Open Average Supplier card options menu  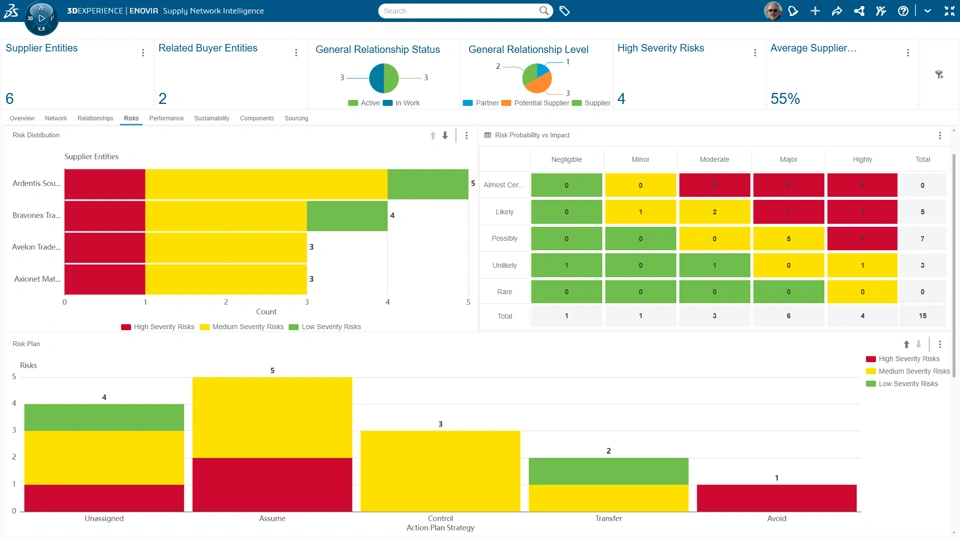[908, 53]
